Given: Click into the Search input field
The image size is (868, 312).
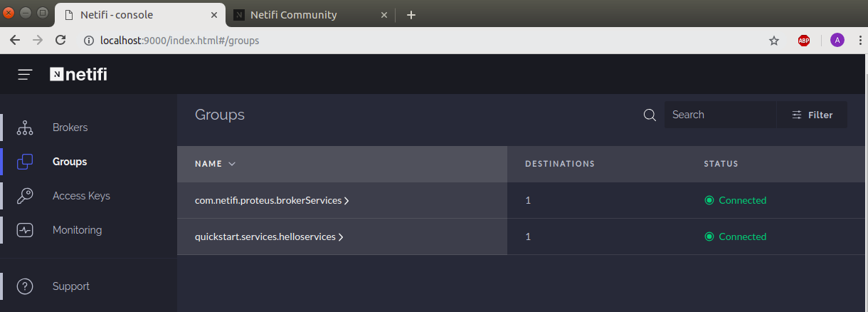Looking at the screenshot, I should coord(720,115).
